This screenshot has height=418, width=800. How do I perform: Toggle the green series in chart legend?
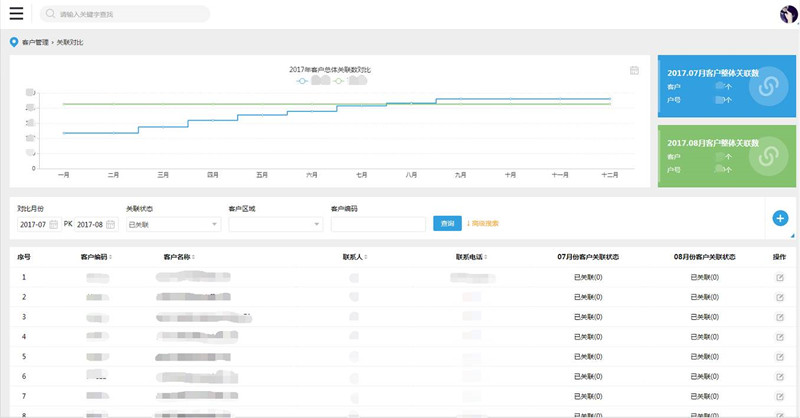click(350, 80)
